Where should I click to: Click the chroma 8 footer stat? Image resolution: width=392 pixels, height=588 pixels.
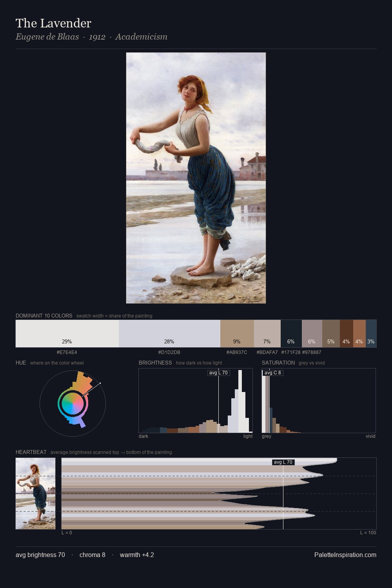[93, 555]
